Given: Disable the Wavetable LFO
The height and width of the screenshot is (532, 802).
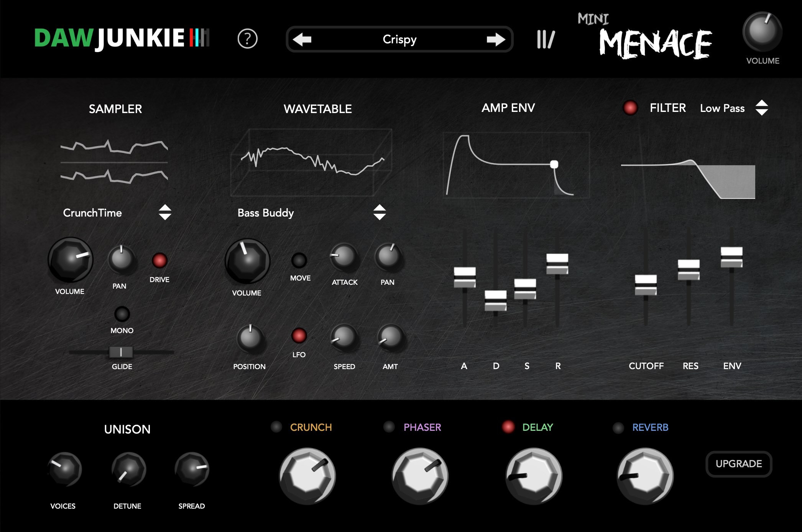Looking at the screenshot, I should [299, 335].
